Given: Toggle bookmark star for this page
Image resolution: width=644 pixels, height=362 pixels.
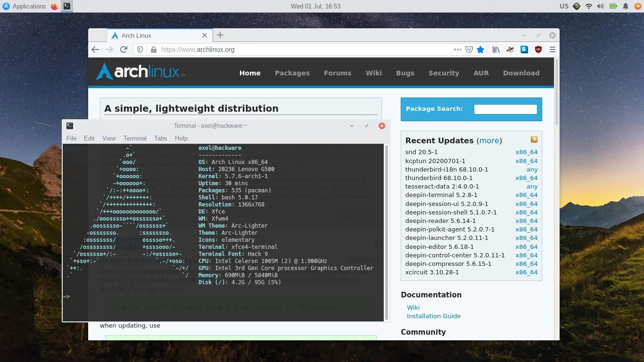Looking at the screenshot, I should (480, 49).
